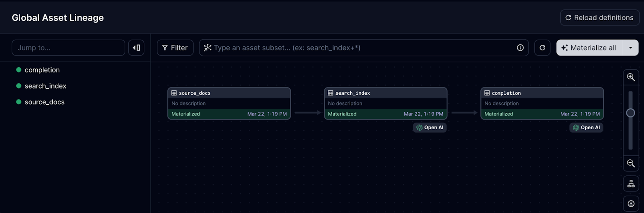
Task: Click the graph layout direction icon
Action: click(x=631, y=184)
